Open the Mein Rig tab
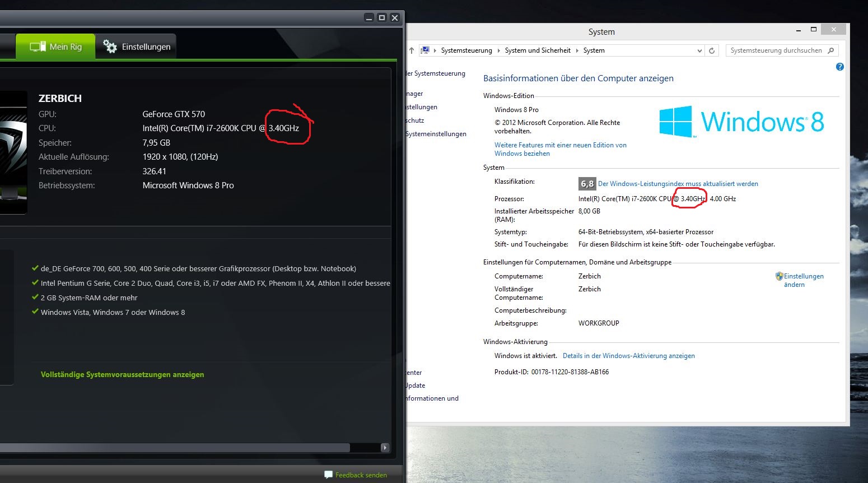This screenshot has height=483, width=868. tap(55, 47)
